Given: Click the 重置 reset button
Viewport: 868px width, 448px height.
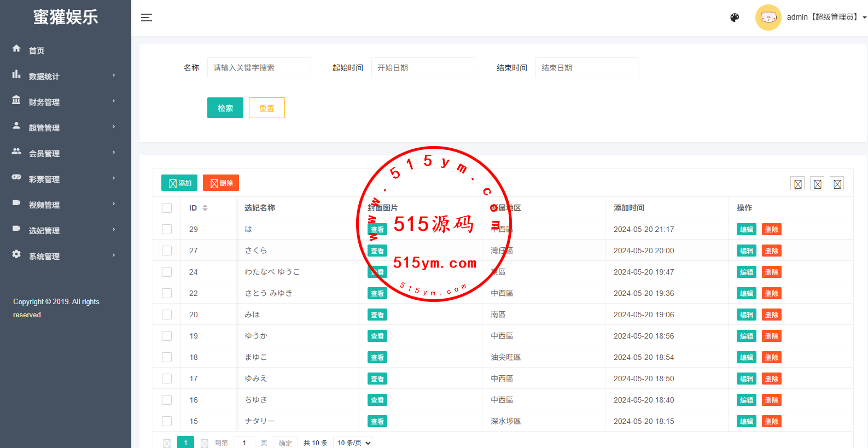Looking at the screenshot, I should click(266, 108).
